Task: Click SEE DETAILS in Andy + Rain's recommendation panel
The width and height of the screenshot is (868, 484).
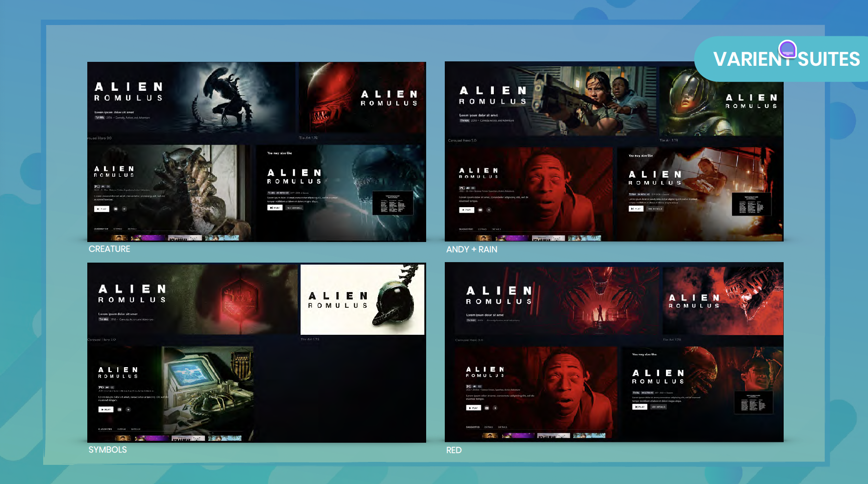Action: [x=654, y=209]
